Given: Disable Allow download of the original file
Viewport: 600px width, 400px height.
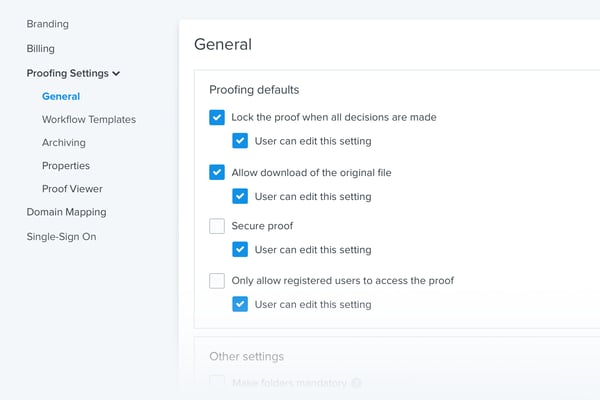Looking at the screenshot, I should pyautogui.click(x=217, y=172).
